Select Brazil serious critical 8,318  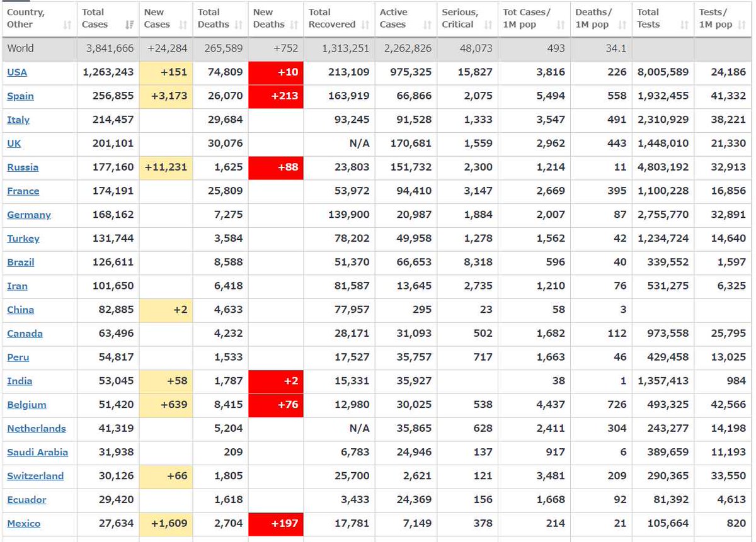(x=478, y=262)
